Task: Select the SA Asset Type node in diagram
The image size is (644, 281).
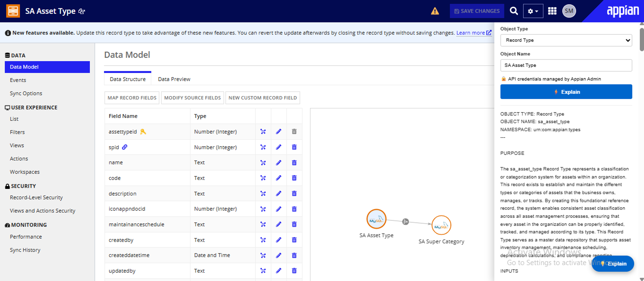Action: (x=376, y=219)
